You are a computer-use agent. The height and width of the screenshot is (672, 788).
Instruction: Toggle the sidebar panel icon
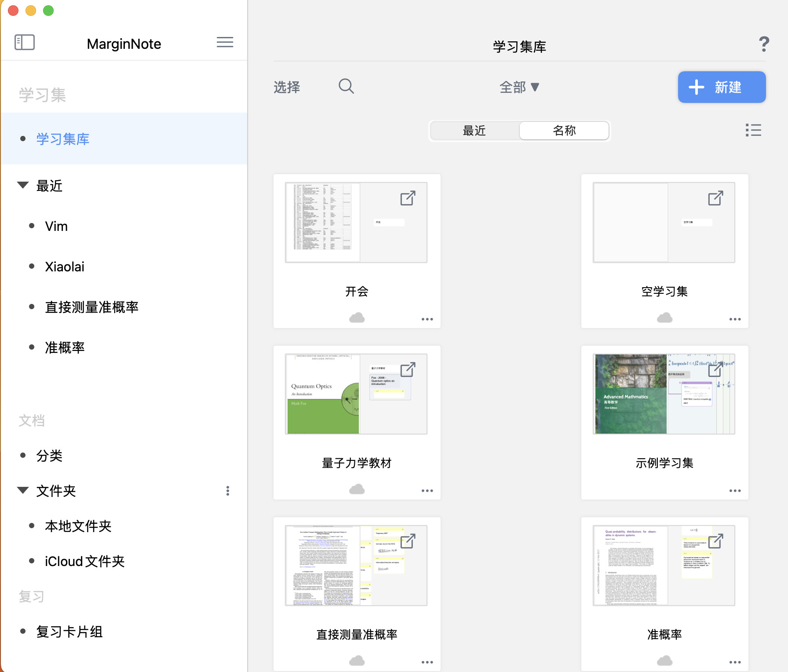(25, 43)
